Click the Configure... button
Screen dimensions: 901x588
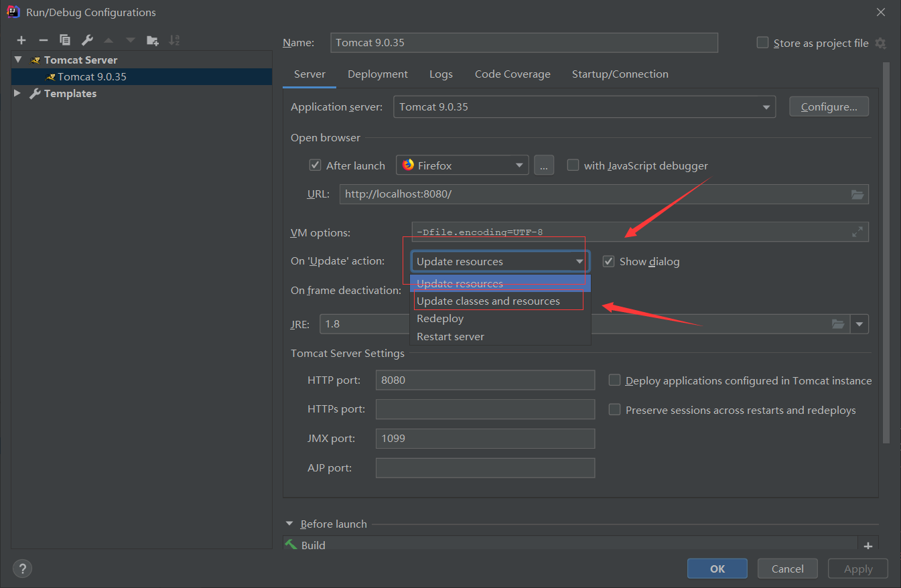coord(829,106)
